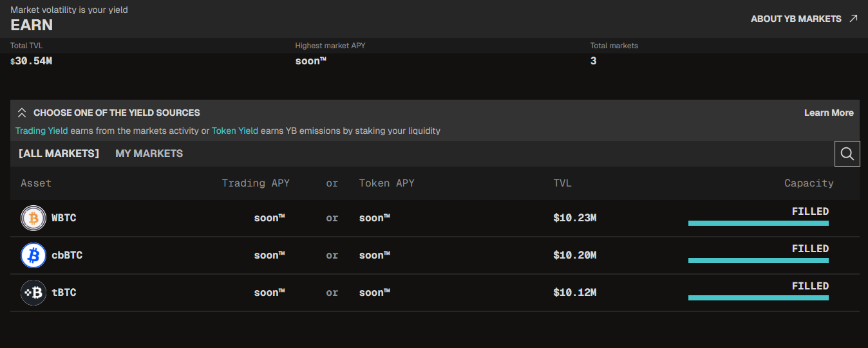Switch to the All Markets tab
This screenshot has height=348, width=868.
[x=59, y=154]
